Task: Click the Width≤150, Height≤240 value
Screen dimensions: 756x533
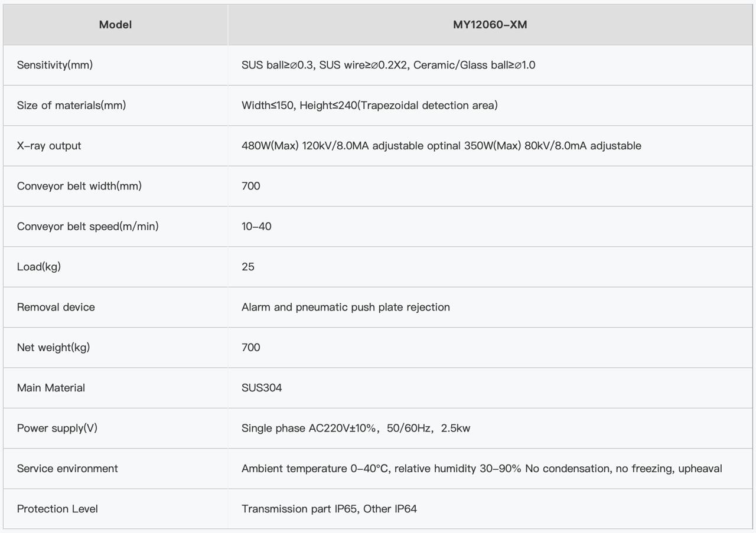Action: click(x=369, y=106)
